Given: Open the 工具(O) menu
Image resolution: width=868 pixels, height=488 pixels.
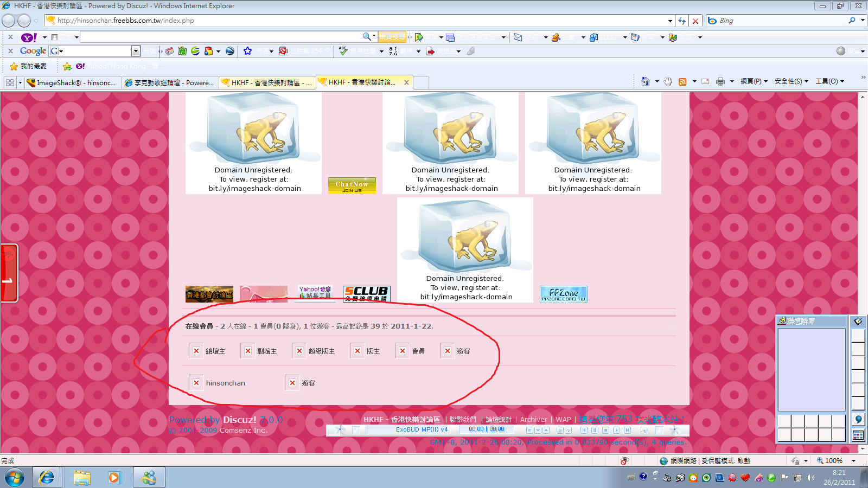Looking at the screenshot, I should (x=829, y=81).
